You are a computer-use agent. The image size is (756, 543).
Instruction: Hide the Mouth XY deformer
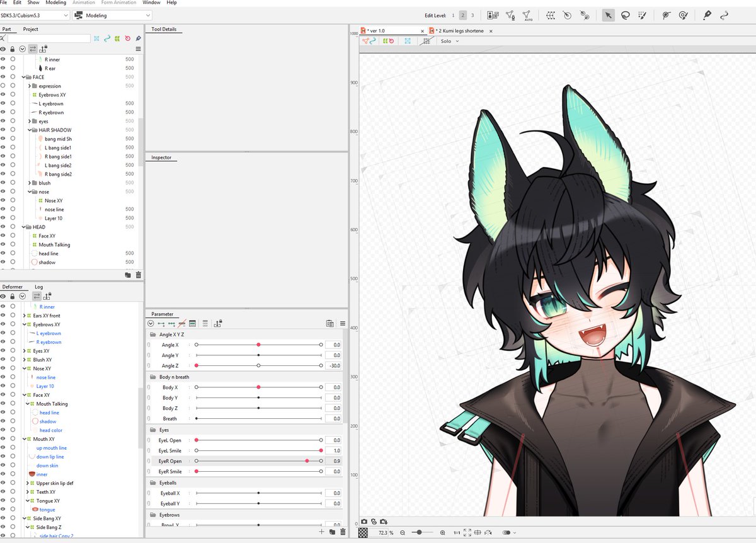pyautogui.click(x=3, y=439)
